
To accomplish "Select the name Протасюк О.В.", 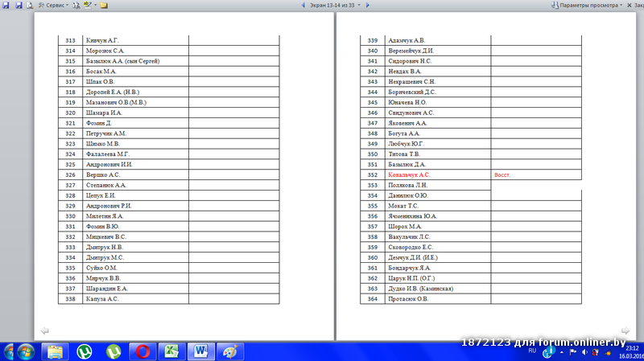I will tap(408, 299).
